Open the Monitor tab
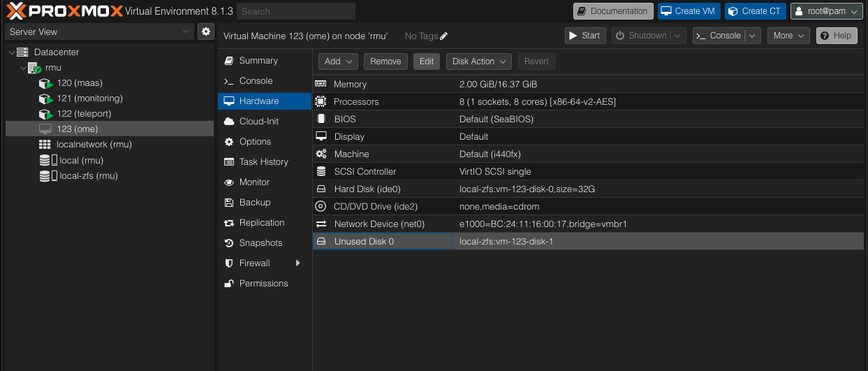868x371 pixels. tap(264, 182)
